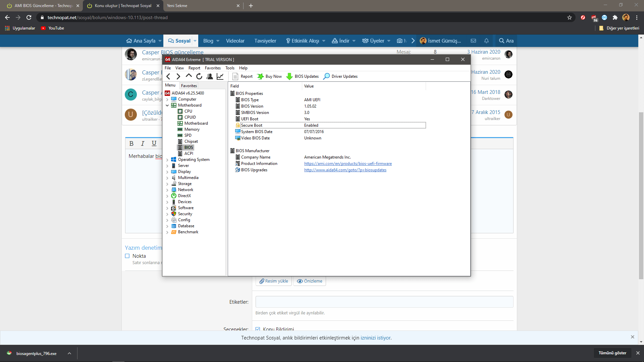Switch to the Favorites tab
Screen dimensions: 644x362
tap(189, 86)
